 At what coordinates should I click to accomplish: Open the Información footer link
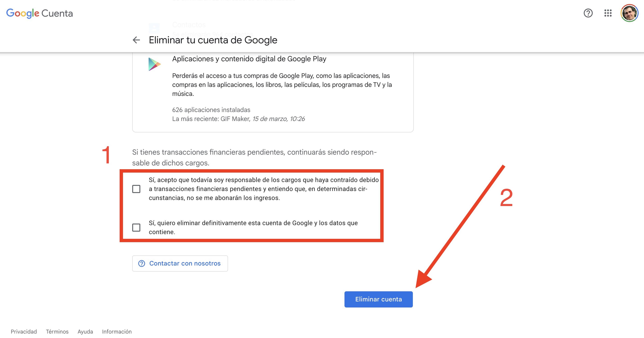117,331
